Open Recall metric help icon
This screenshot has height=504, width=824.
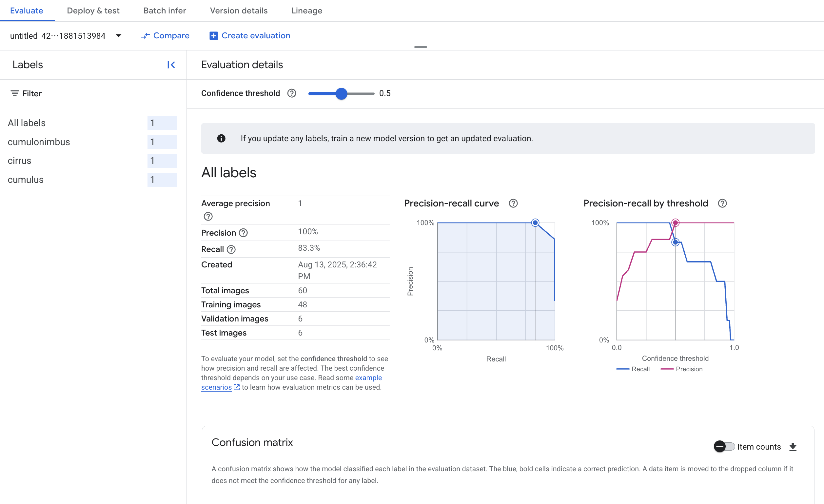pos(231,249)
